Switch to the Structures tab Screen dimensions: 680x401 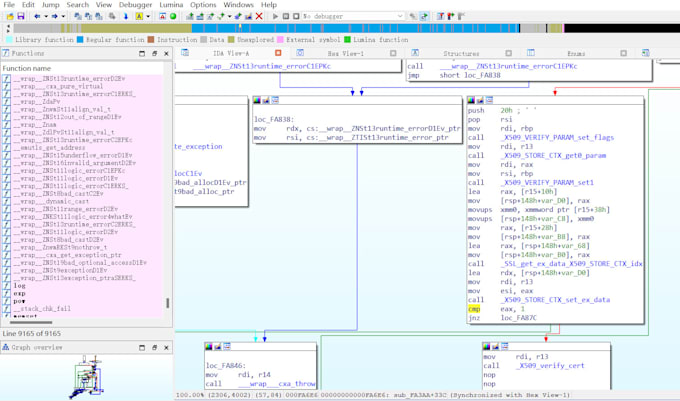pyautogui.click(x=461, y=53)
